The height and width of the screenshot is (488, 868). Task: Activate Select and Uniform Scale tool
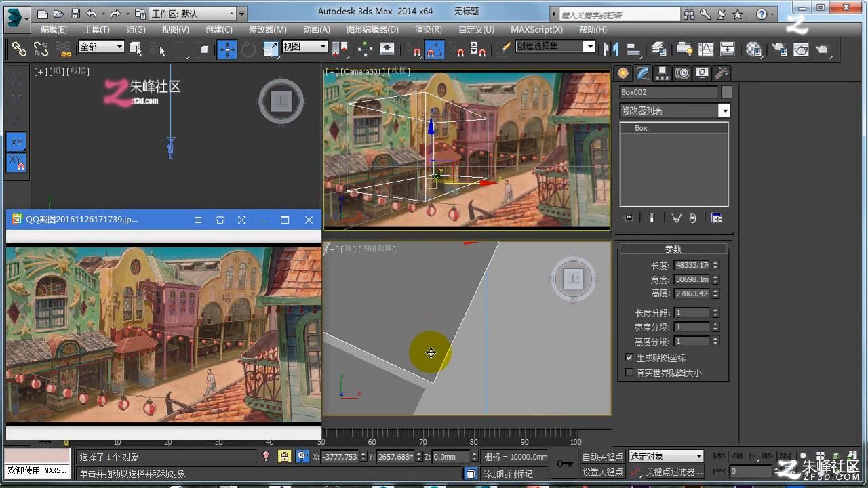271,49
